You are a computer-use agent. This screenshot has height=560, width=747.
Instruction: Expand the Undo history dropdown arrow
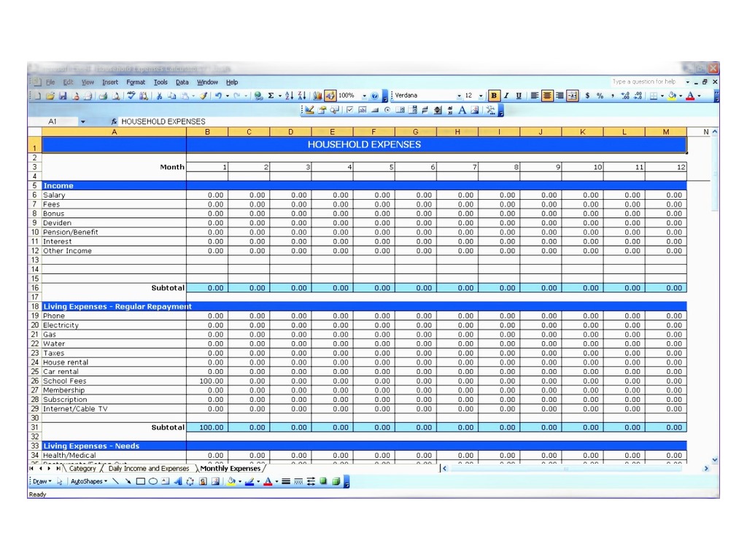(x=228, y=96)
